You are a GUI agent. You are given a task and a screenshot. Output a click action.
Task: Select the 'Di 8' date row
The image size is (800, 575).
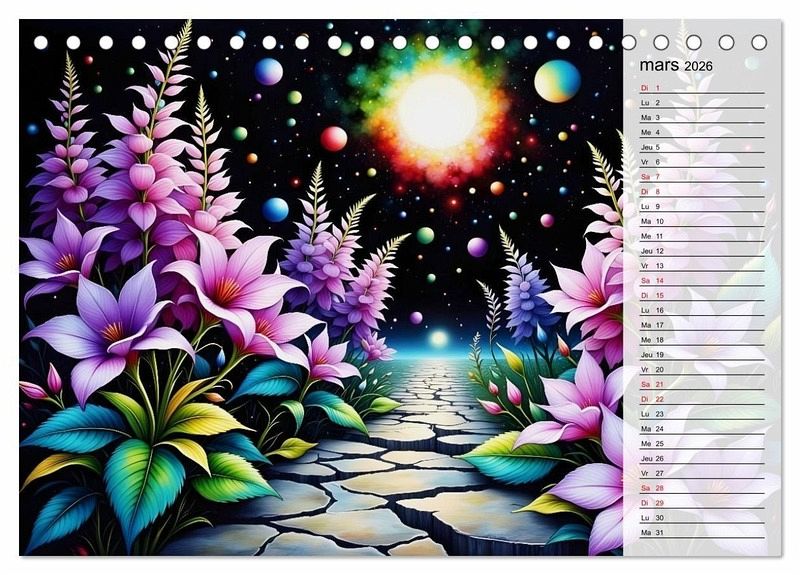(703, 191)
